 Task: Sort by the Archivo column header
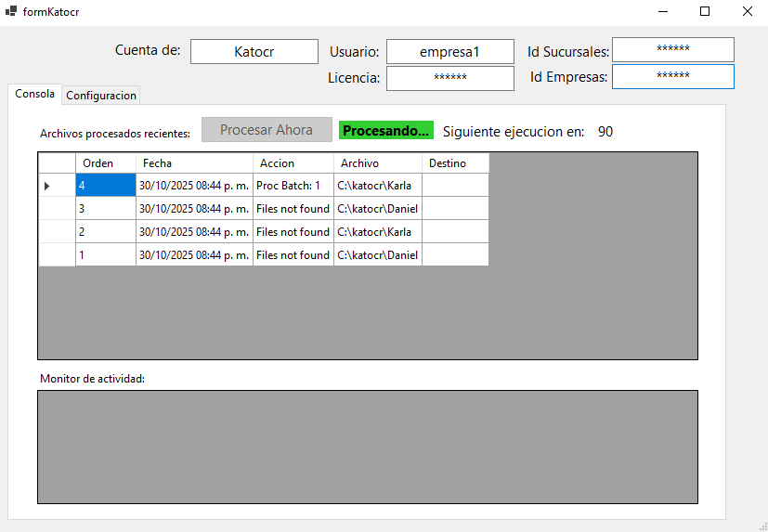pyautogui.click(x=377, y=163)
